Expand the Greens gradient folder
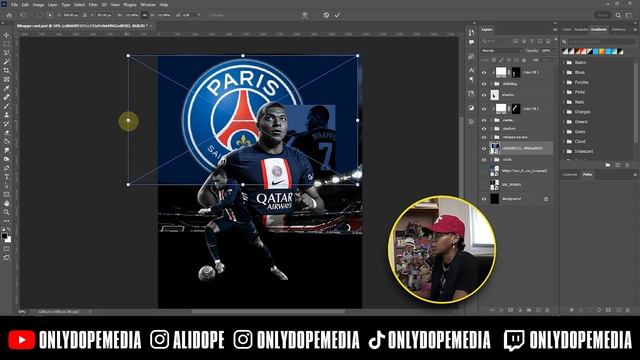Viewport: 640px width, 360px height. (x=564, y=122)
